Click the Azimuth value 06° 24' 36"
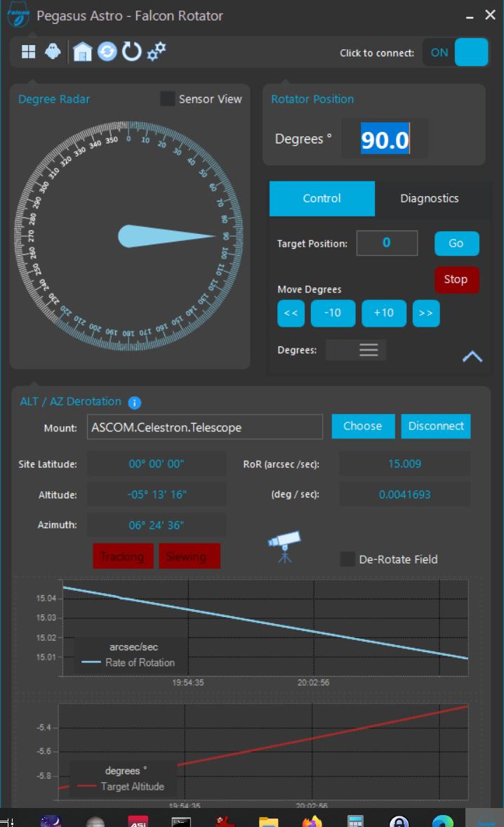504x827 pixels. tap(157, 526)
